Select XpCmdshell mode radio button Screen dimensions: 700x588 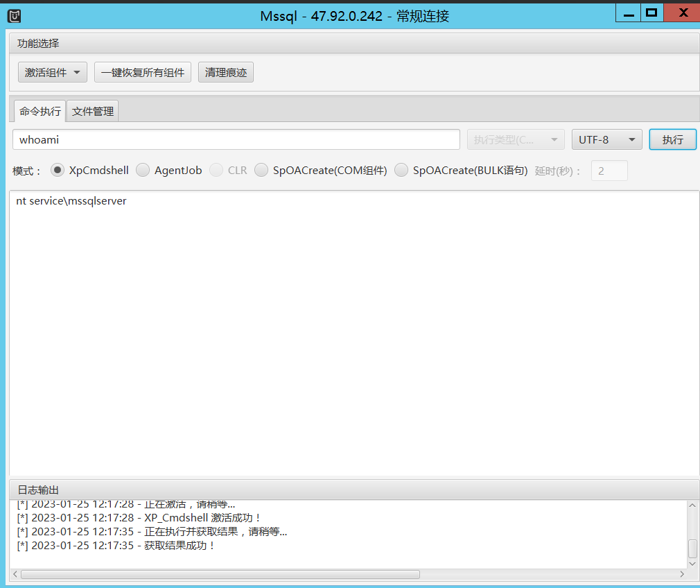click(57, 171)
